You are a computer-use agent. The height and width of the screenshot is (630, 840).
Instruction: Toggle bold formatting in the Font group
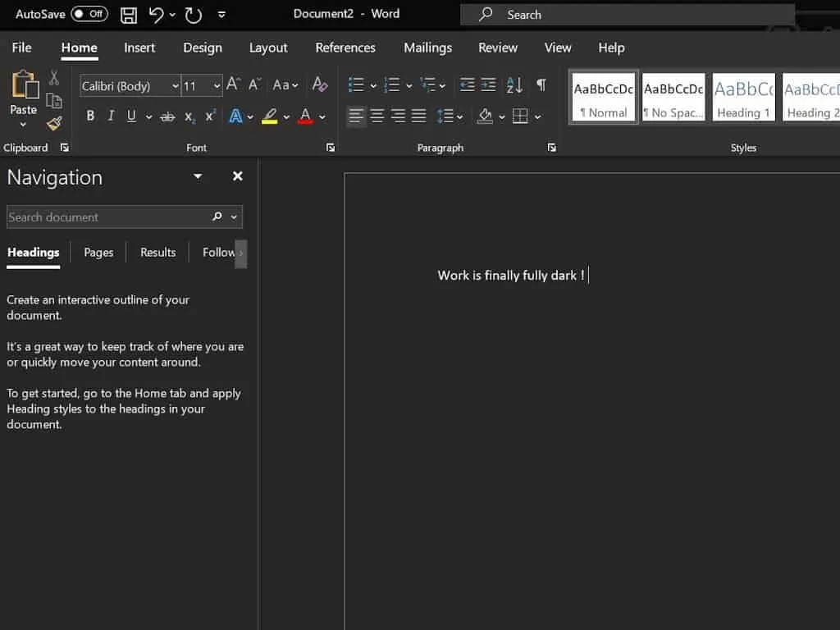90,116
